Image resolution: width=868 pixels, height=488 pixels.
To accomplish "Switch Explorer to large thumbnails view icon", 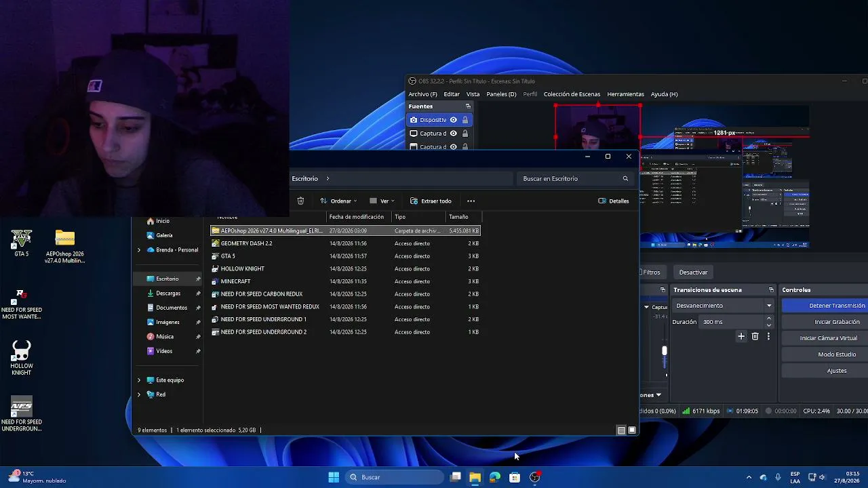I will [x=632, y=430].
